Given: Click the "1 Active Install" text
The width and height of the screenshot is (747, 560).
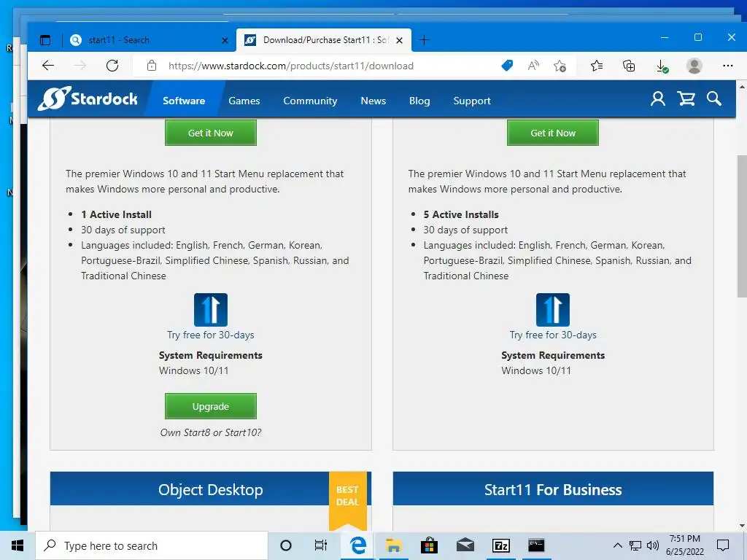Looking at the screenshot, I should tap(116, 214).
